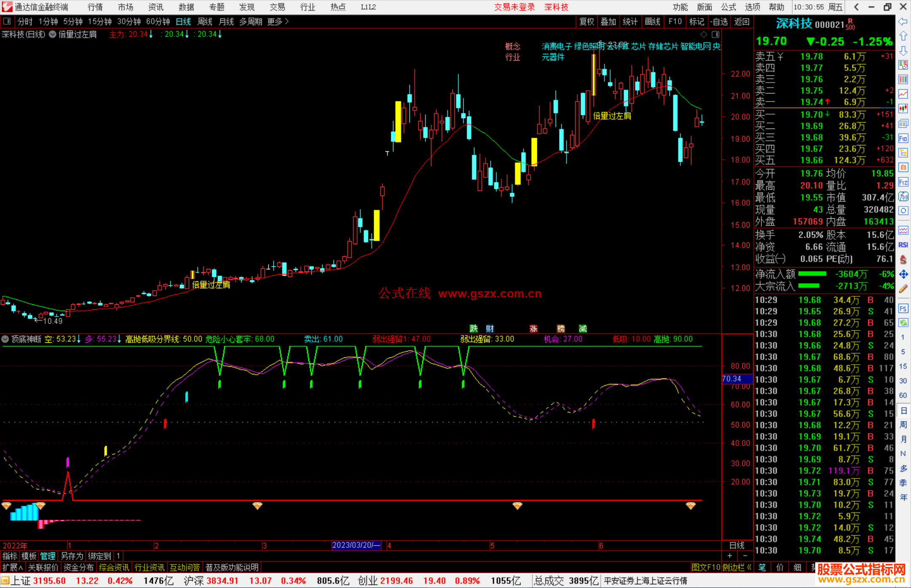Toggle the panel icon left of 分时

[x=7, y=21]
